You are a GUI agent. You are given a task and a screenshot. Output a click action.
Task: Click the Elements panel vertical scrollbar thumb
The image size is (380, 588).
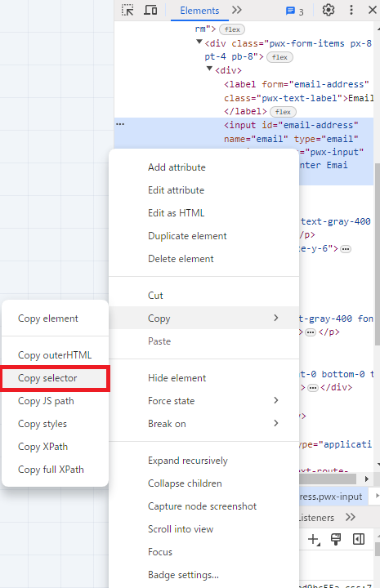[x=377, y=254]
